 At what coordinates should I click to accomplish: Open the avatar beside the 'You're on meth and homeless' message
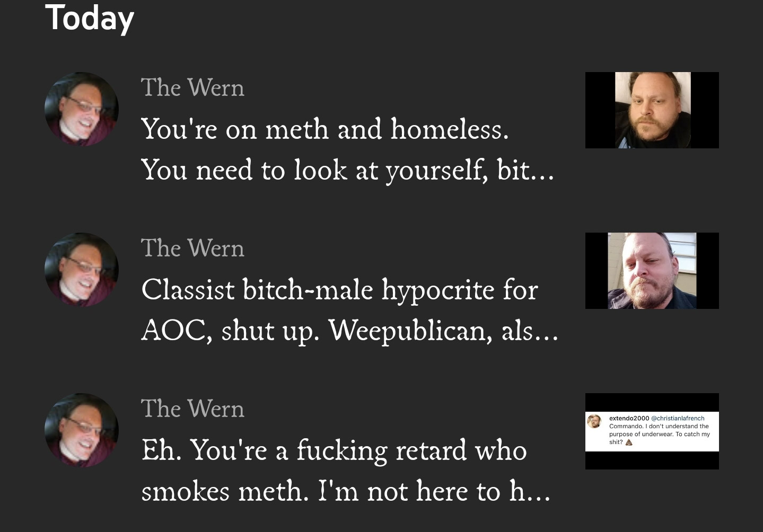coord(82,109)
